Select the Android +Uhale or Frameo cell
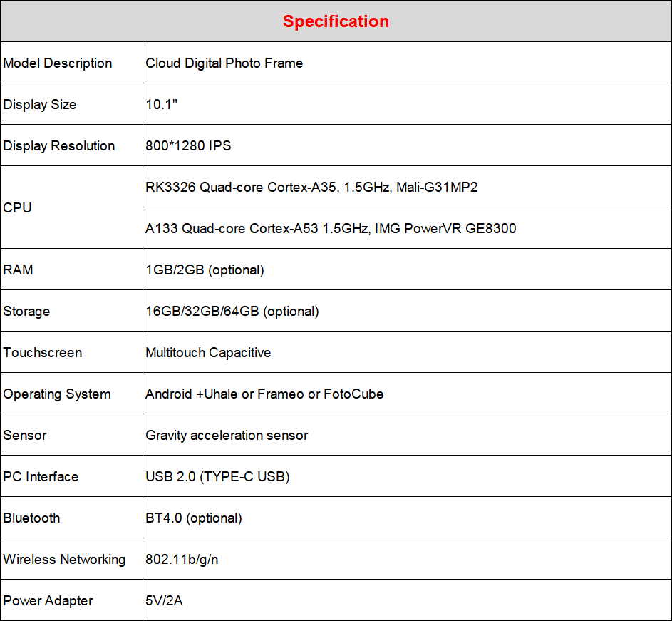The height and width of the screenshot is (621, 672). coord(264,394)
